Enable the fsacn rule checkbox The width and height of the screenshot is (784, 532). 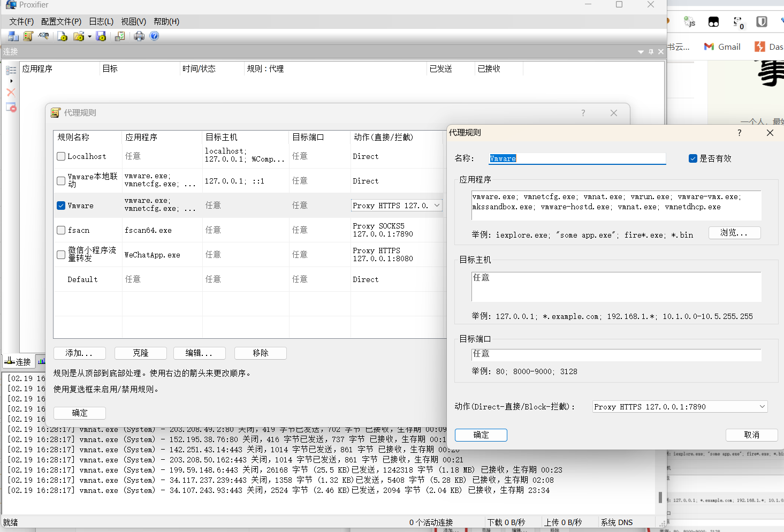point(61,231)
